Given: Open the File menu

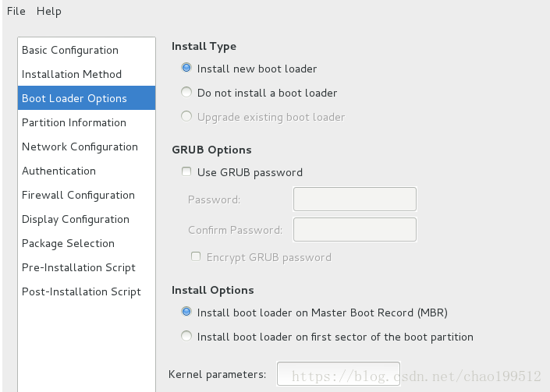Looking at the screenshot, I should 16,11.
